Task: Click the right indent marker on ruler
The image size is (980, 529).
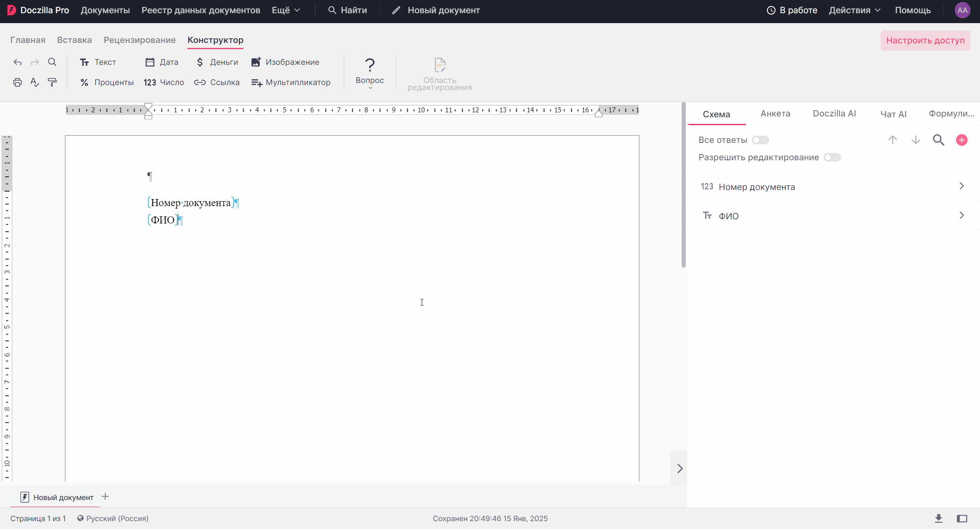Action: pos(598,114)
